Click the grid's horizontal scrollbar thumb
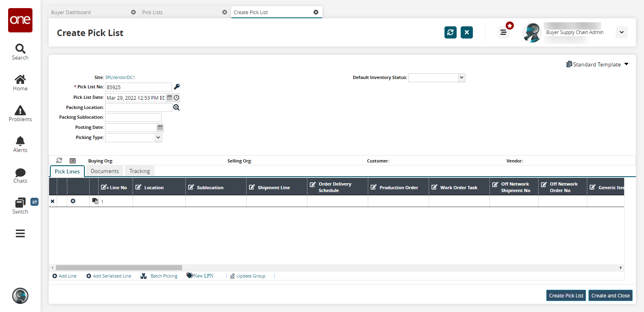 (x=119, y=268)
